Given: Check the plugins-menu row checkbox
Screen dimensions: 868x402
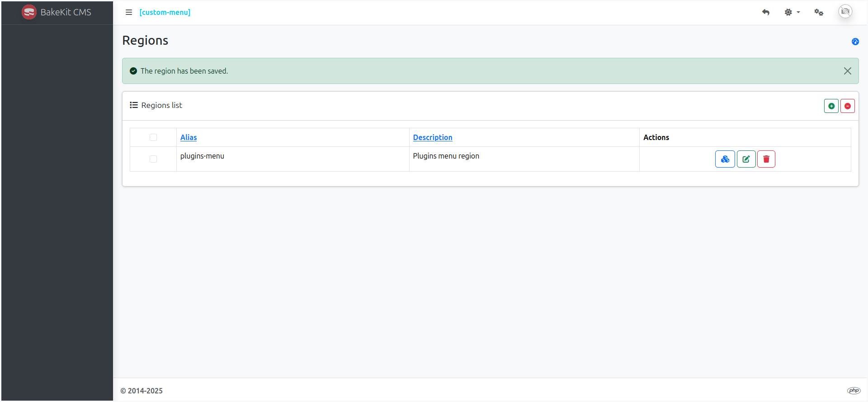Looking at the screenshot, I should tap(153, 159).
